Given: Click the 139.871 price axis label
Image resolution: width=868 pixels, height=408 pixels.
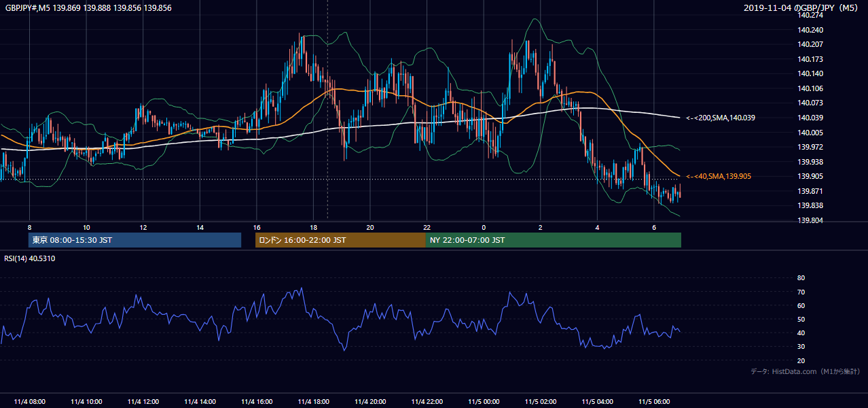Looking at the screenshot, I should click(x=810, y=191).
